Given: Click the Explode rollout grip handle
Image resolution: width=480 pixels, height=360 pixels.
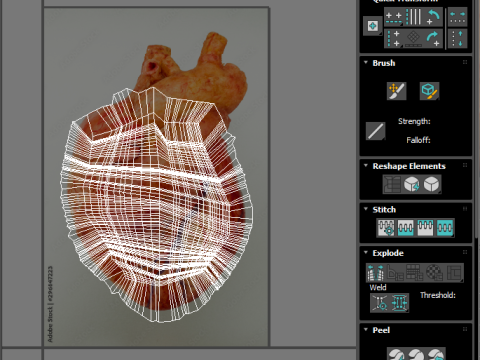Looking at the screenshot, I should [x=465, y=252].
